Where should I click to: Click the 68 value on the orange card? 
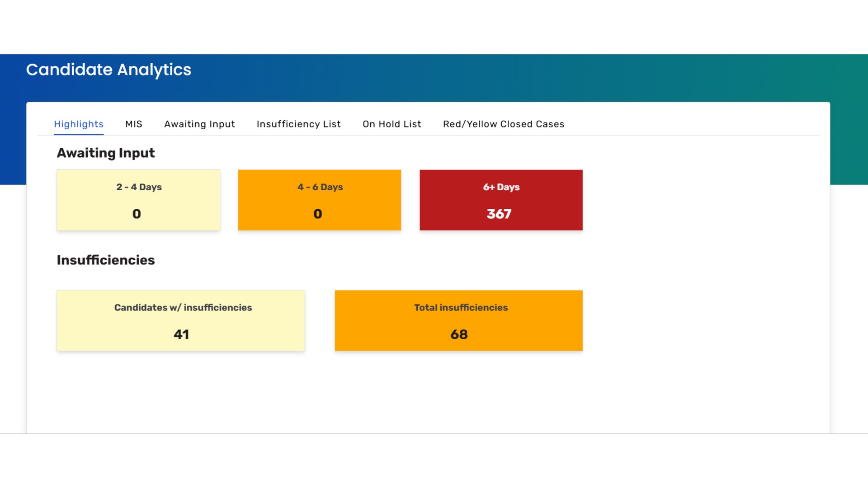[x=458, y=334]
